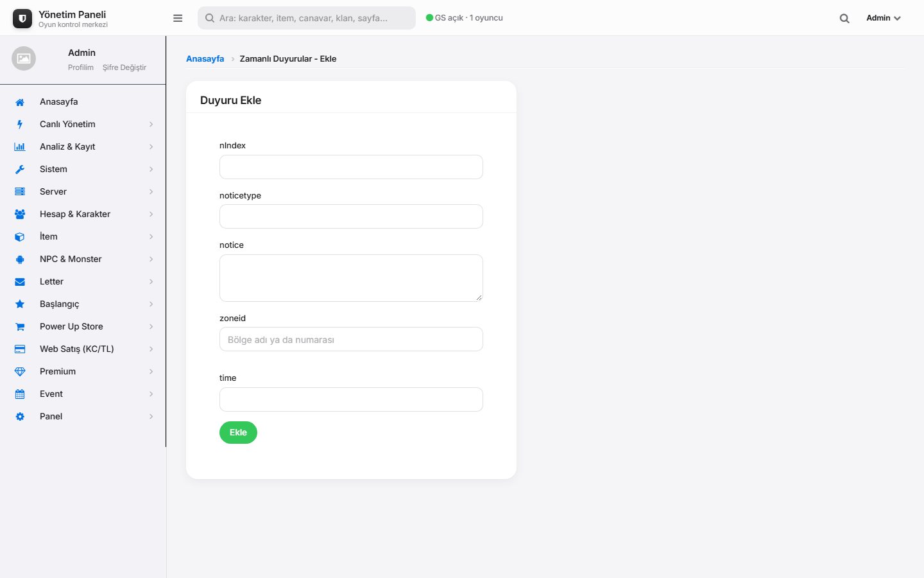
Task: Toggle the hamburger menu icon
Action: pos(178,18)
